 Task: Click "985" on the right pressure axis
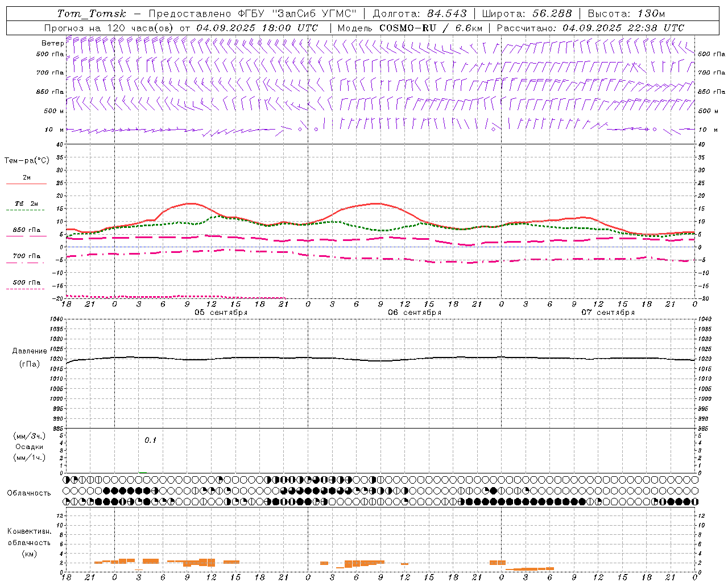coord(704,429)
